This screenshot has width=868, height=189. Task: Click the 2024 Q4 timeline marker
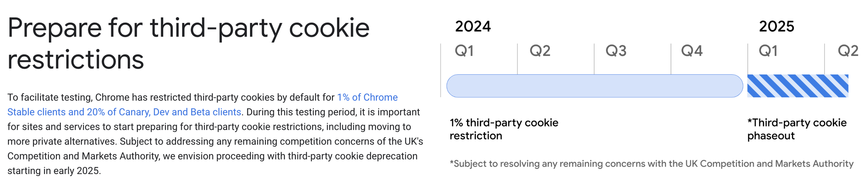pos(692,51)
